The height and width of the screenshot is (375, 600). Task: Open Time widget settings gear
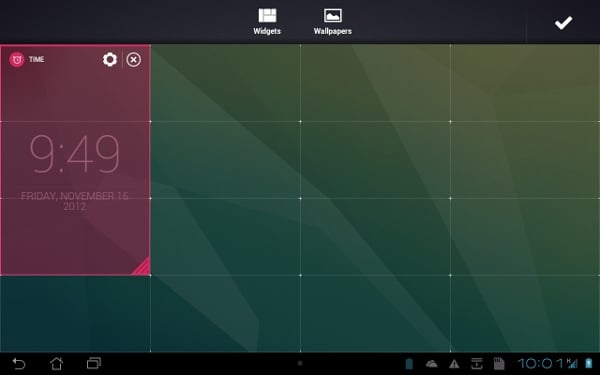110,60
